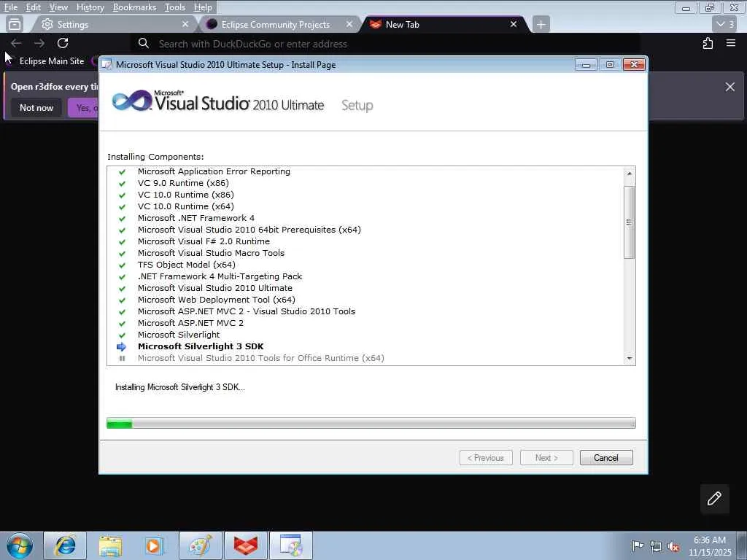
Task: Select Microsoft Web Deployment Tool (x64) item
Action: point(216,300)
